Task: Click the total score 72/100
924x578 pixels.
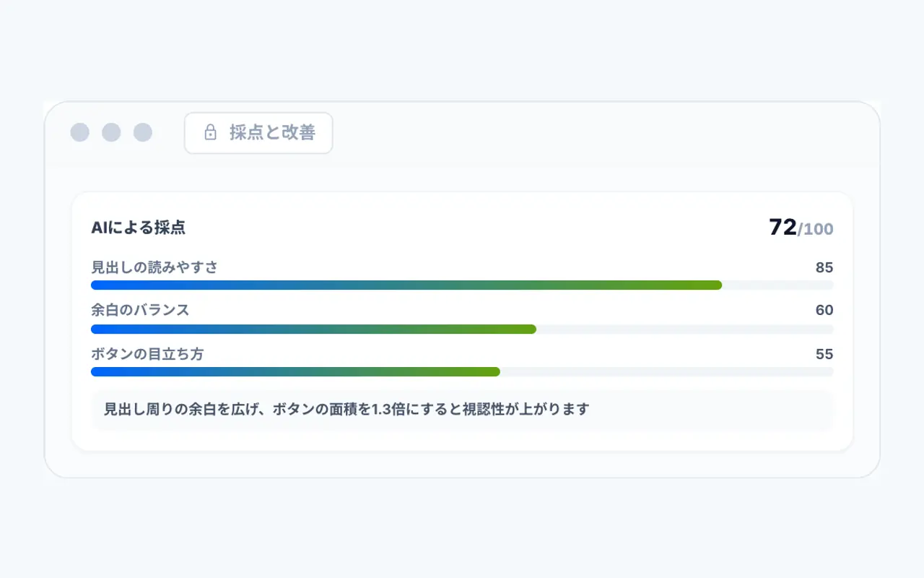Action: click(x=801, y=228)
